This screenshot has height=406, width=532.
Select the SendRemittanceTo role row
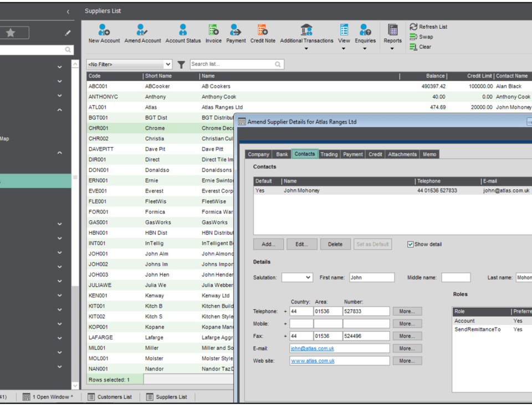tap(492, 329)
